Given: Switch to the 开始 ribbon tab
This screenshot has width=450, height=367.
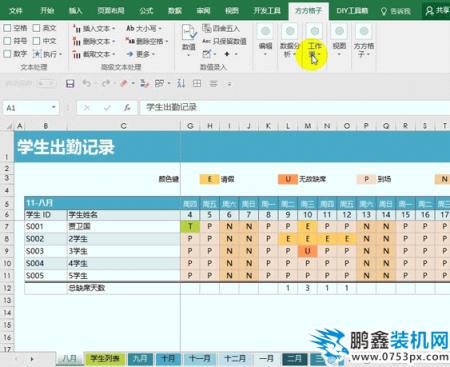Looking at the screenshot, I should 47,11.
